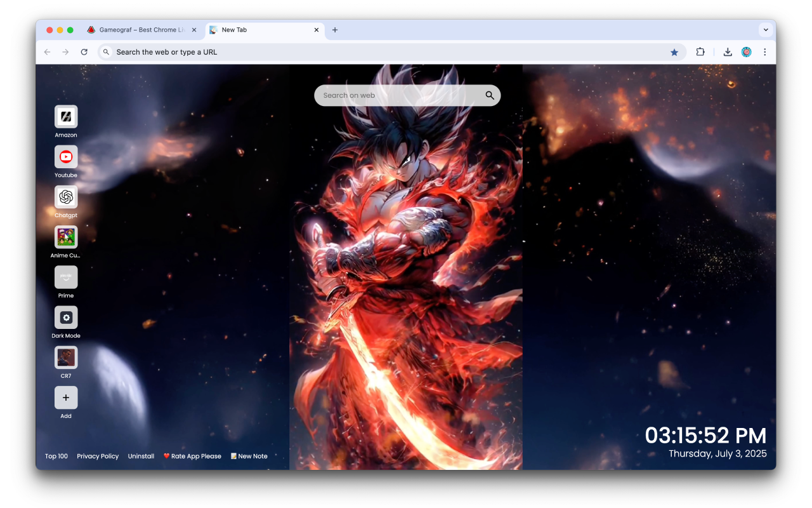Screen dimensions: 812x508
Task: Select the CR7 wallpaper shortcut
Action: coord(66,358)
